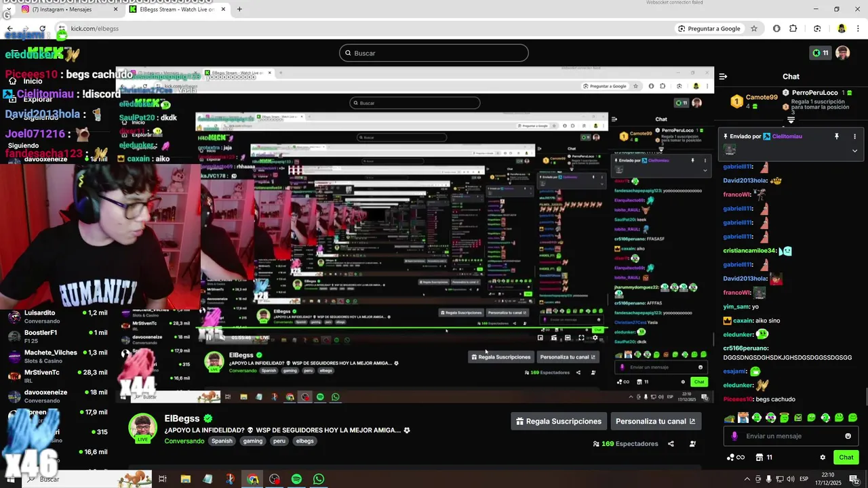Click Cielitomiau name in pinned message
This screenshot has height=488, width=868.
point(787,136)
